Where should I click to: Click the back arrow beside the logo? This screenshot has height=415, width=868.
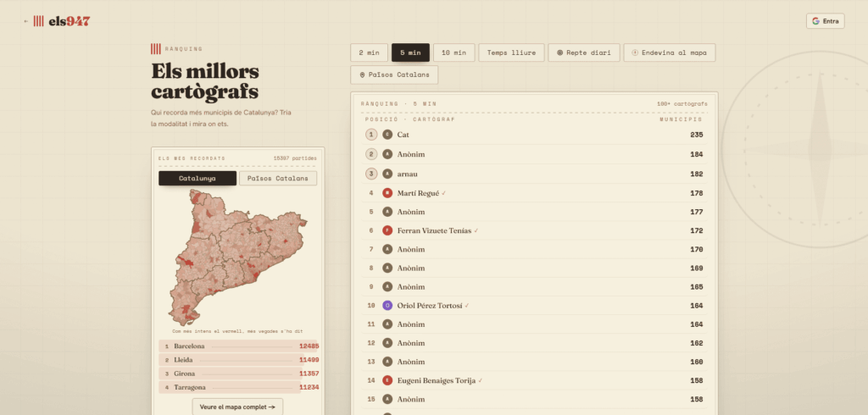click(26, 21)
